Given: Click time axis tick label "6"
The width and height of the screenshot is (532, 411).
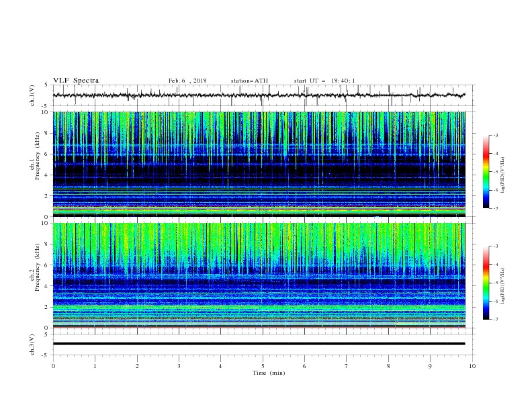Looking at the screenshot, I should pyautogui.click(x=304, y=366).
